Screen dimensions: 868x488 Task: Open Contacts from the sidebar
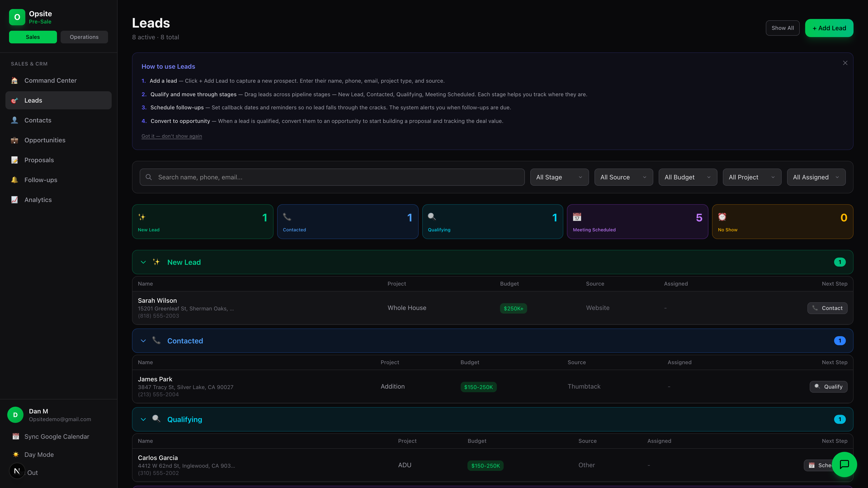point(38,120)
